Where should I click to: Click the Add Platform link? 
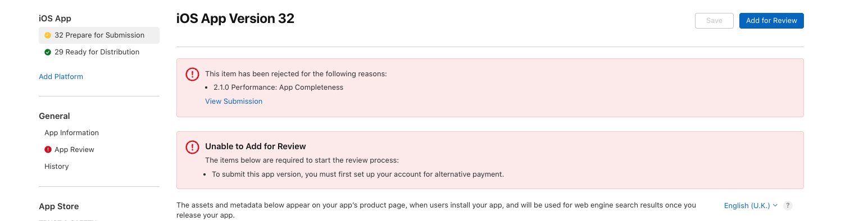pos(61,77)
